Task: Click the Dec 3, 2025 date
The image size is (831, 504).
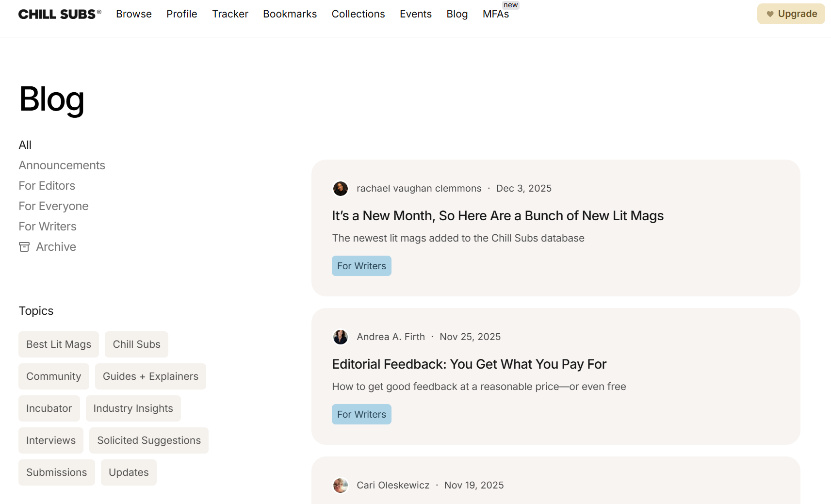Action: click(x=524, y=189)
